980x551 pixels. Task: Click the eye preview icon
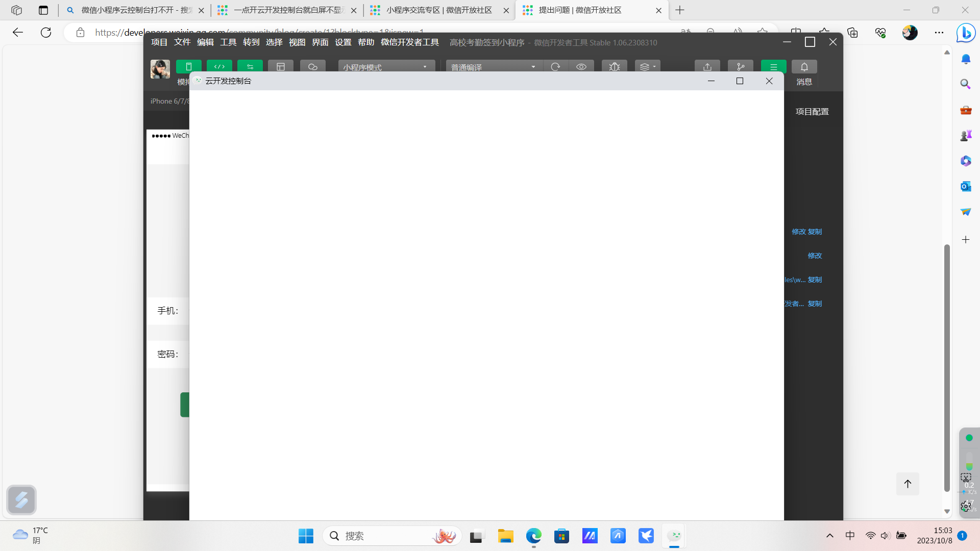pos(581,67)
